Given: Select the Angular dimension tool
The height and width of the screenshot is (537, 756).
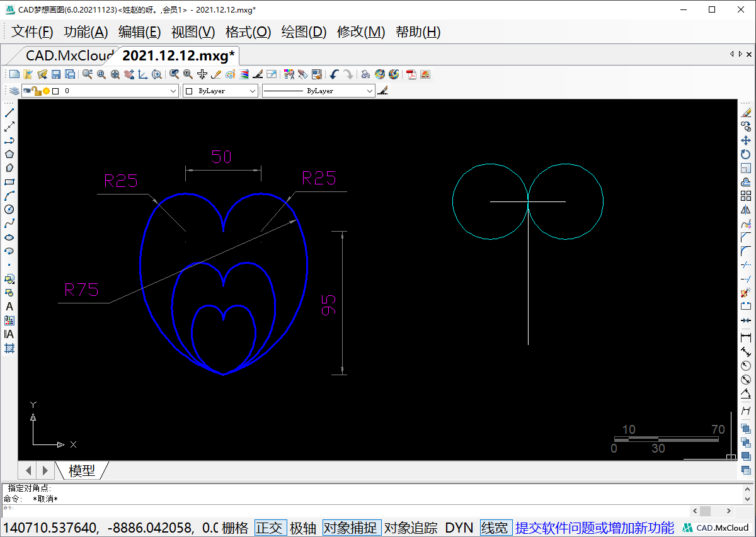Looking at the screenshot, I should click(746, 395).
